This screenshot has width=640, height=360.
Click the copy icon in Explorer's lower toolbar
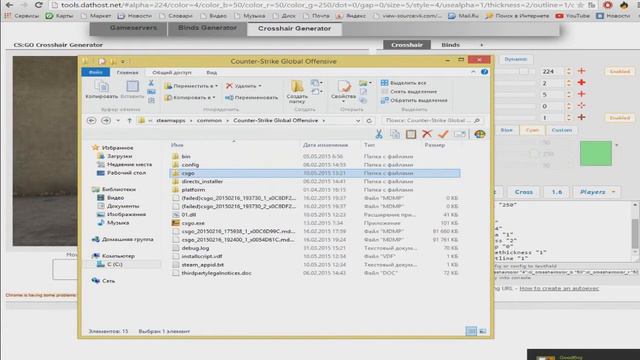pyautogui.click(x=395, y=134)
